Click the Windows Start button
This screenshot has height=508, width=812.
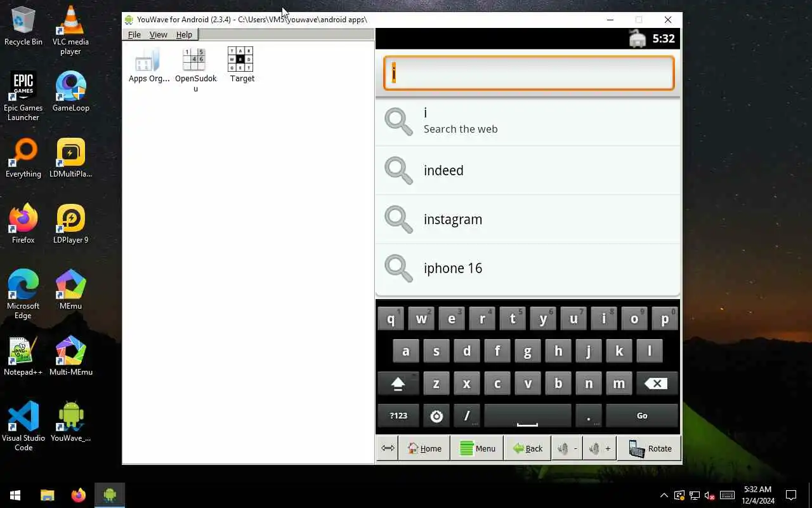pos(15,495)
